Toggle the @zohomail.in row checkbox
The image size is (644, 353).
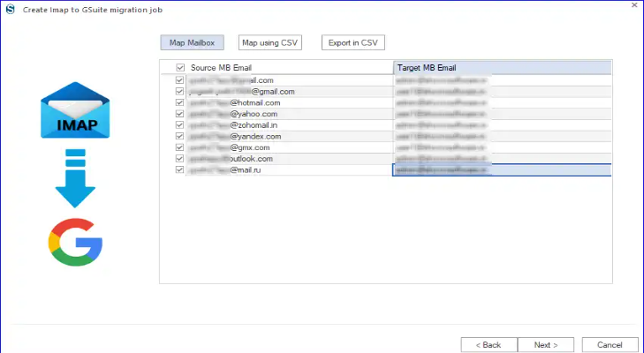[179, 124]
